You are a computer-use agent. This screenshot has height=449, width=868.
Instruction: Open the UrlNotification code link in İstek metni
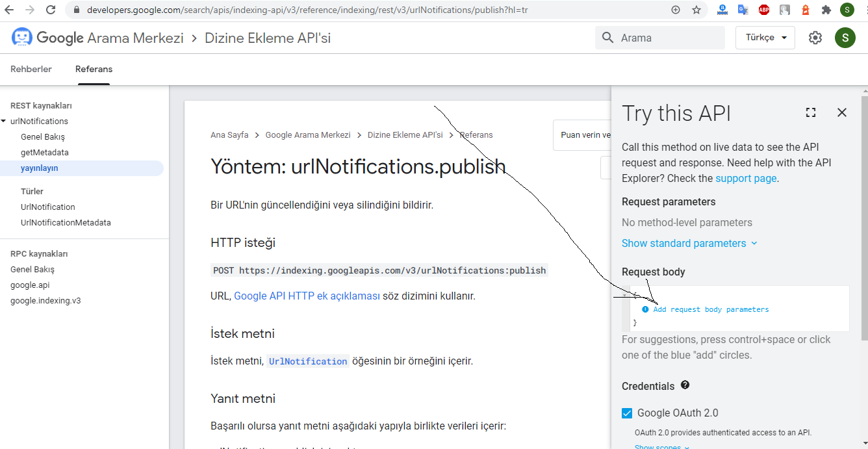(x=308, y=361)
